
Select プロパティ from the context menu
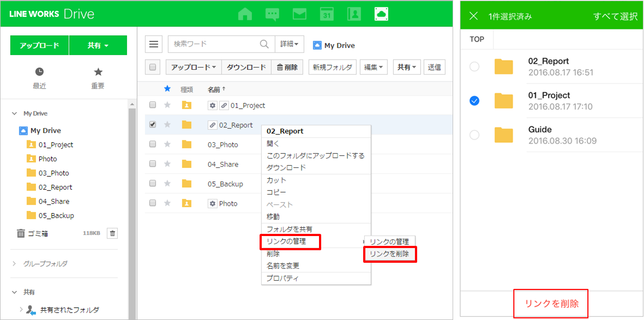point(282,279)
